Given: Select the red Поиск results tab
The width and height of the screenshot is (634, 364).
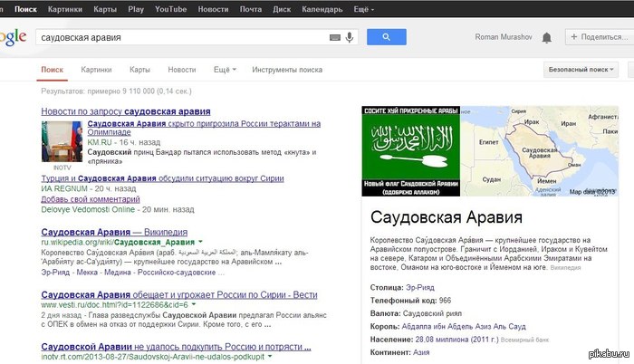Looking at the screenshot, I should point(53,70).
